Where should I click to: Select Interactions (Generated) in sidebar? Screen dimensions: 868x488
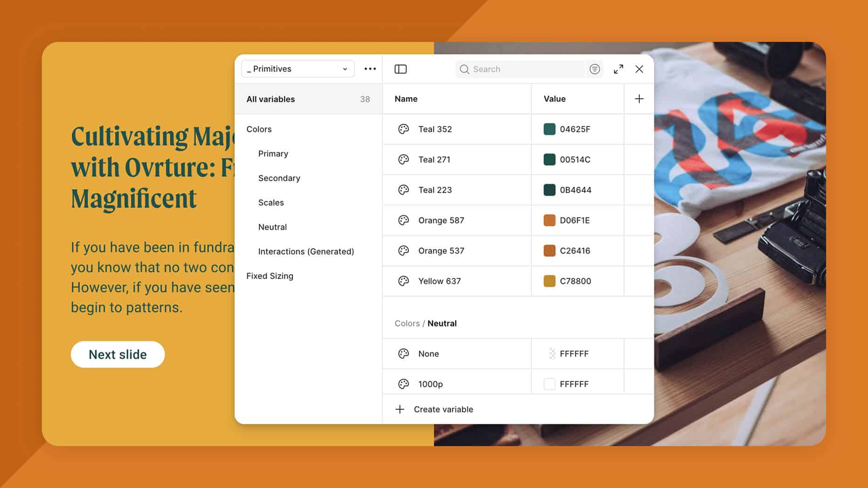point(306,251)
